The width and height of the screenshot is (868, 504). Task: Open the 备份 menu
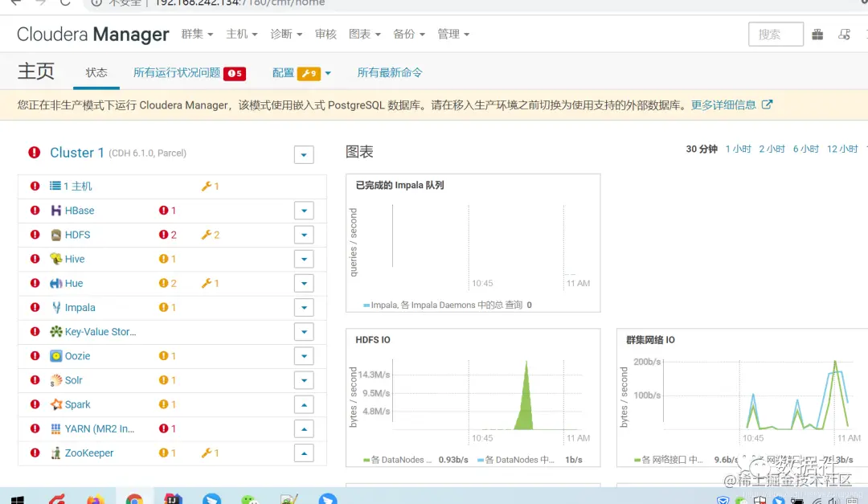tap(409, 35)
